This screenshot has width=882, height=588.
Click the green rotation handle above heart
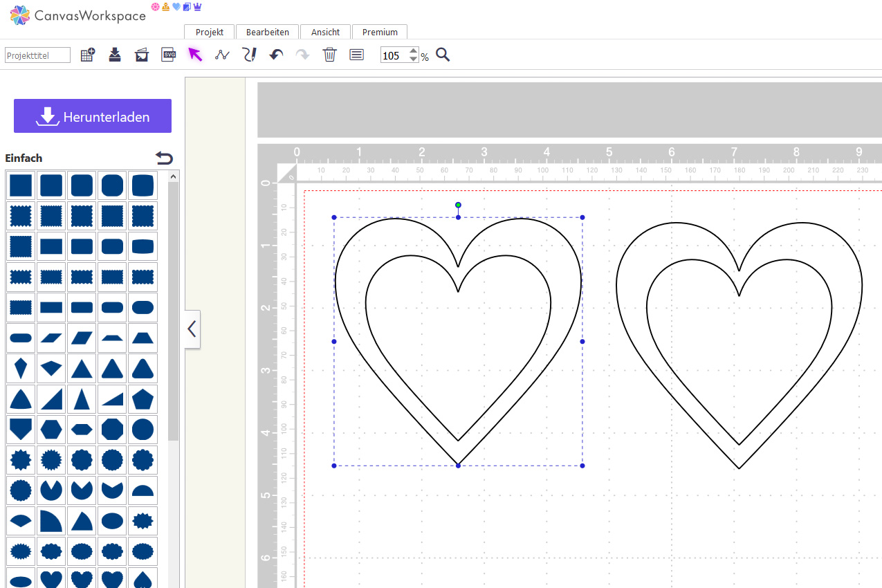click(x=458, y=205)
